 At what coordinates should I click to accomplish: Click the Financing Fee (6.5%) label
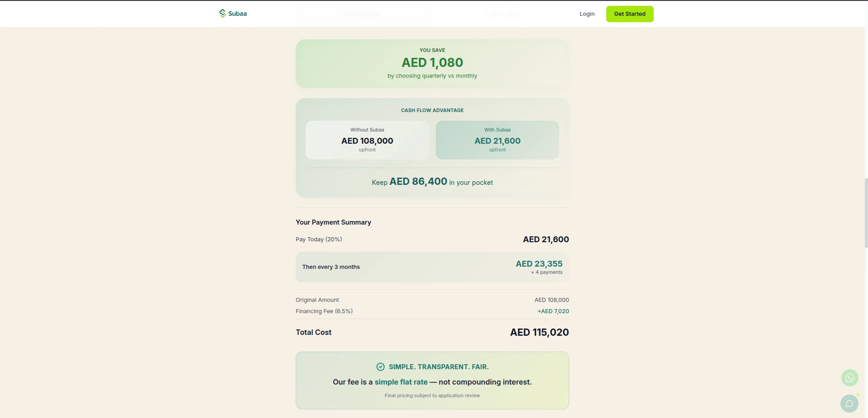324,311
